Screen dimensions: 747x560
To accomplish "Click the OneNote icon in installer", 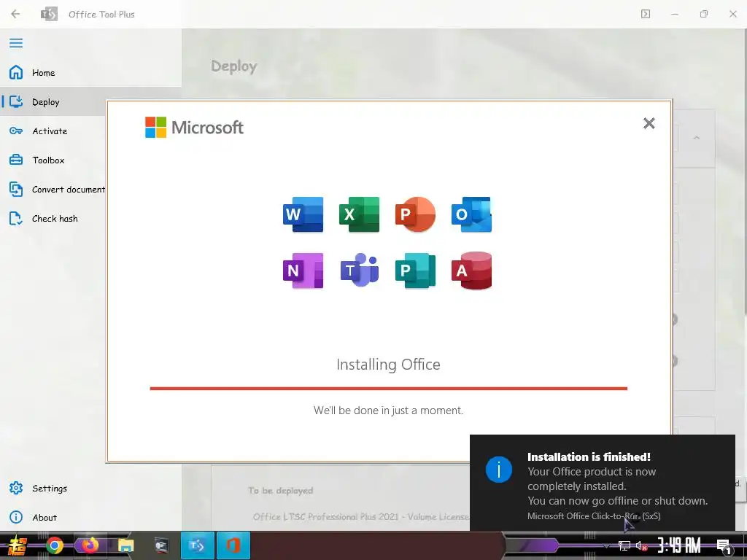I will click(x=303, y=271).
